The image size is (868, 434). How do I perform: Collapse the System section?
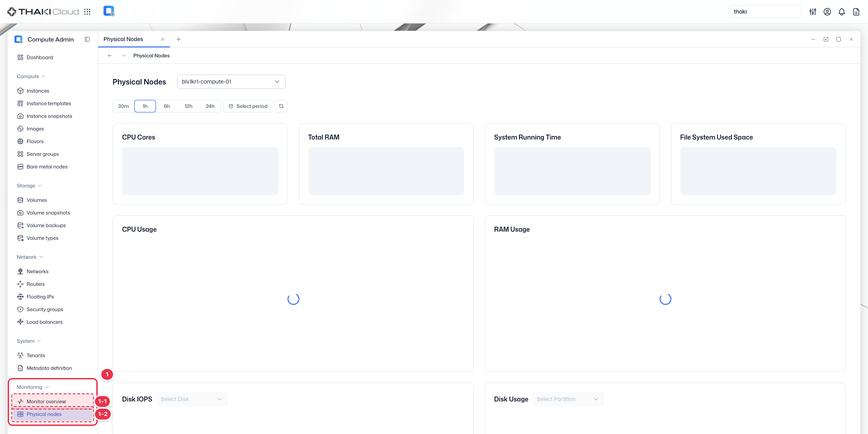click(x=28, y=341)
